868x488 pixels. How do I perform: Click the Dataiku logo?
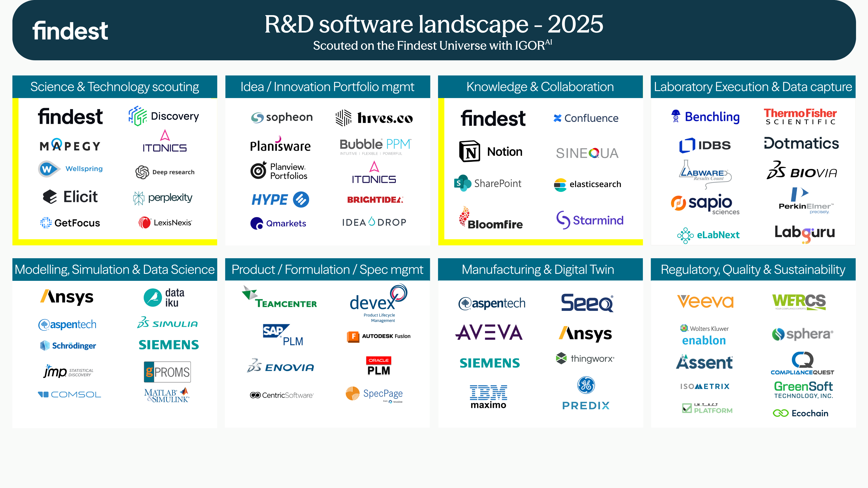164,298
